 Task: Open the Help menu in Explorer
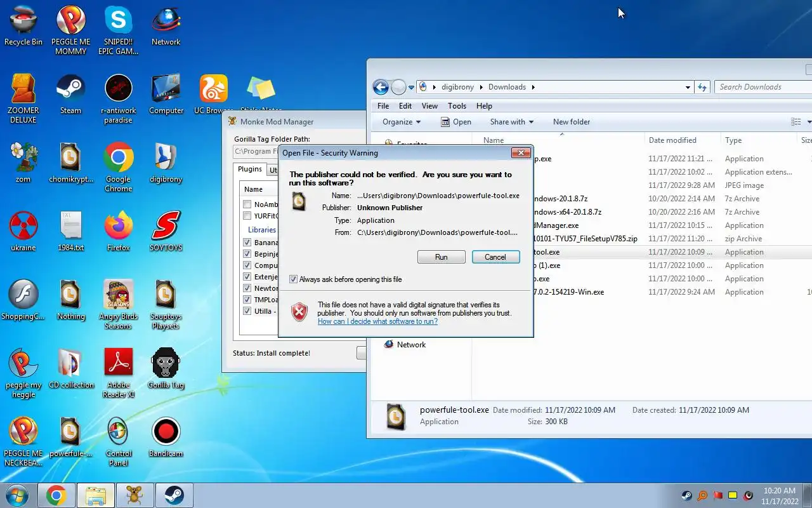484,106
